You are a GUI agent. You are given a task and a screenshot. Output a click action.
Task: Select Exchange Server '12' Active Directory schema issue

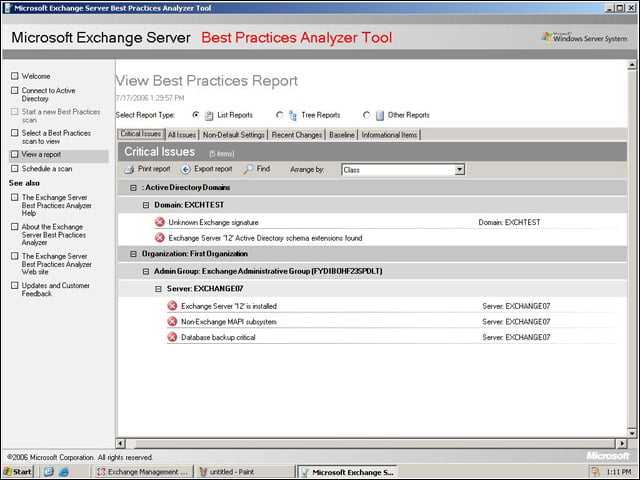265,238
